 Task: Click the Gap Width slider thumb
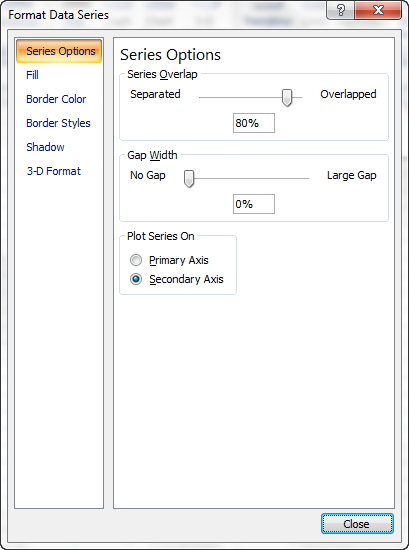pos(189,179)
